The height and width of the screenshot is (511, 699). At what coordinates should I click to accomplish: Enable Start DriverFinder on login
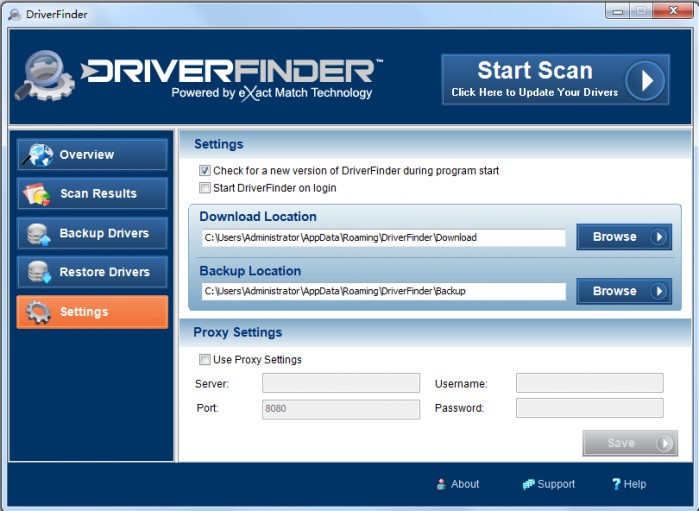pos(205,188)
